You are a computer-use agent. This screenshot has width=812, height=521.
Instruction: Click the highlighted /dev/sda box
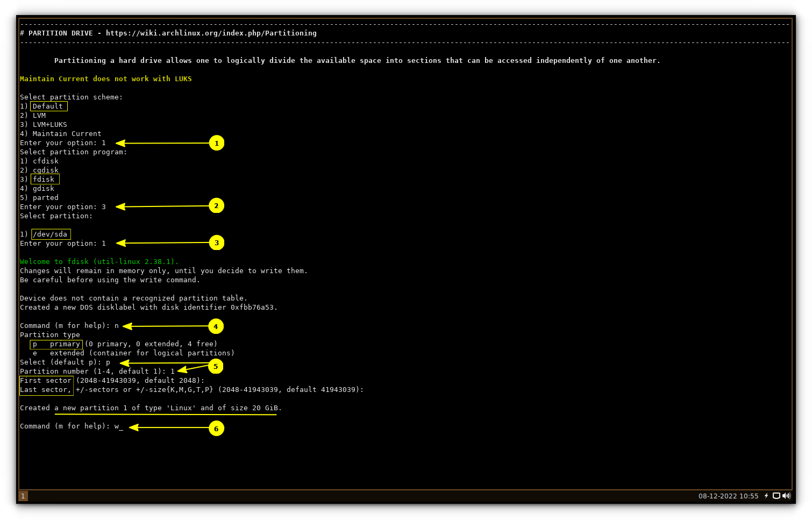(x=51, y=234)
